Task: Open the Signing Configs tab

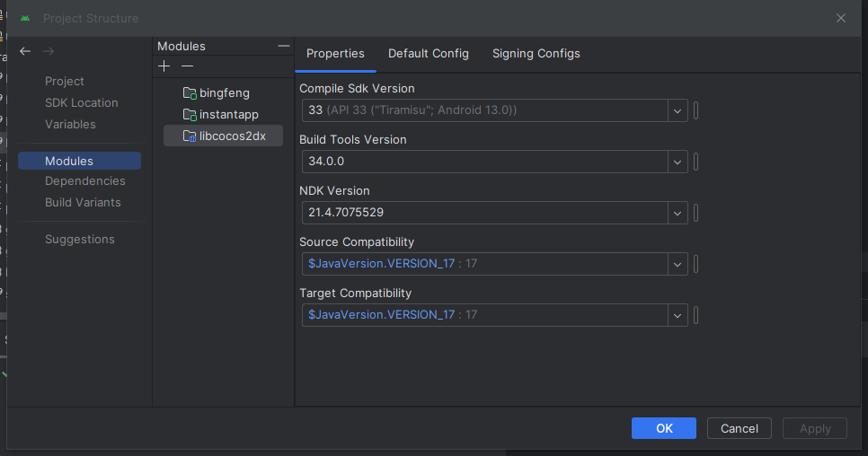Action: coord(536,54)
